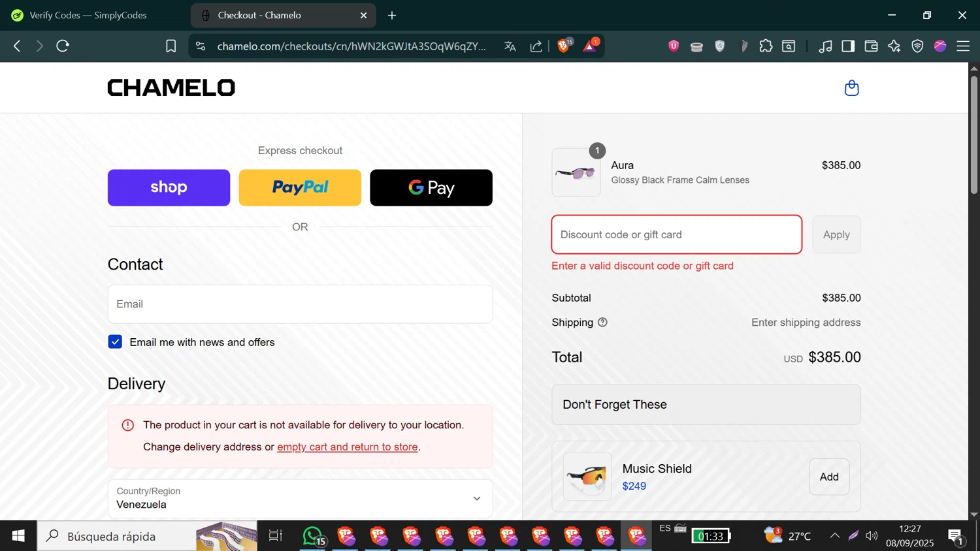Open the shopping bag cart icon
The height and width of the screenshot is (551, 980).
(851, 87)
